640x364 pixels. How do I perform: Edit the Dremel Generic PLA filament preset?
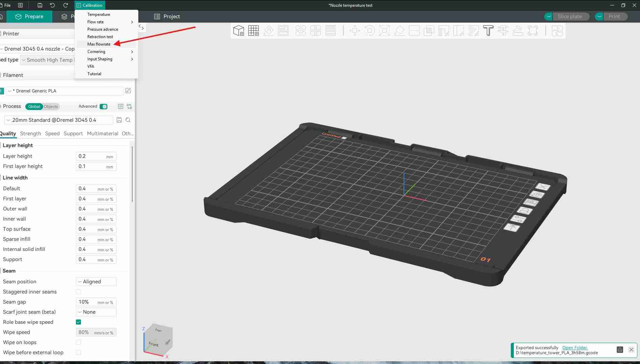(128, 91)
